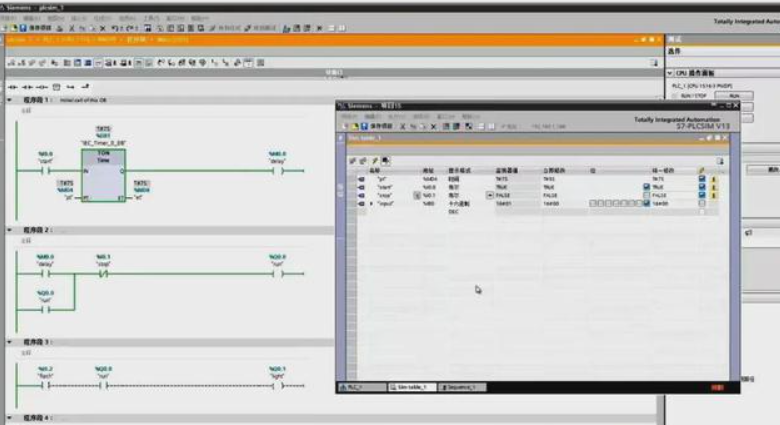
Task: Click the first menu in the PLCSIM window menu bar
Action: (x=349, y=116)
